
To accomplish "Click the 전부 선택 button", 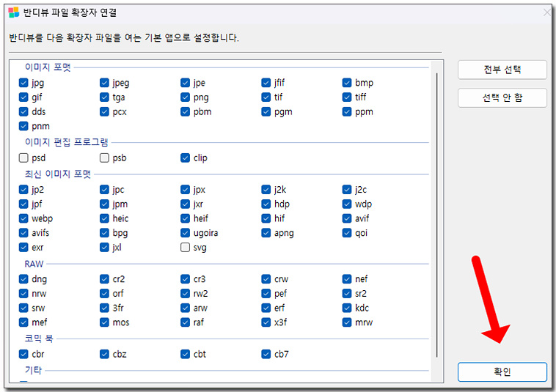I will coord(502,70).
